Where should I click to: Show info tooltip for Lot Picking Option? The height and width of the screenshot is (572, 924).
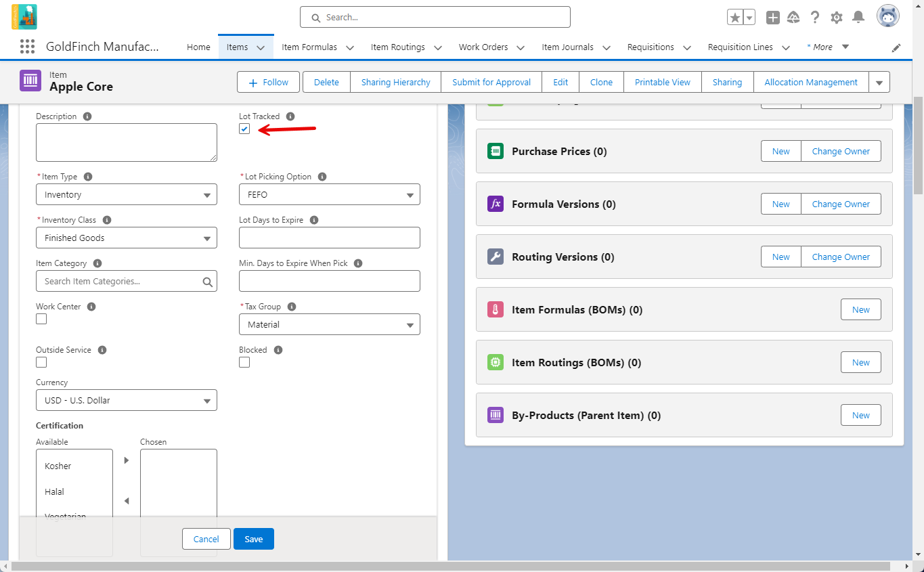[322, 177]
